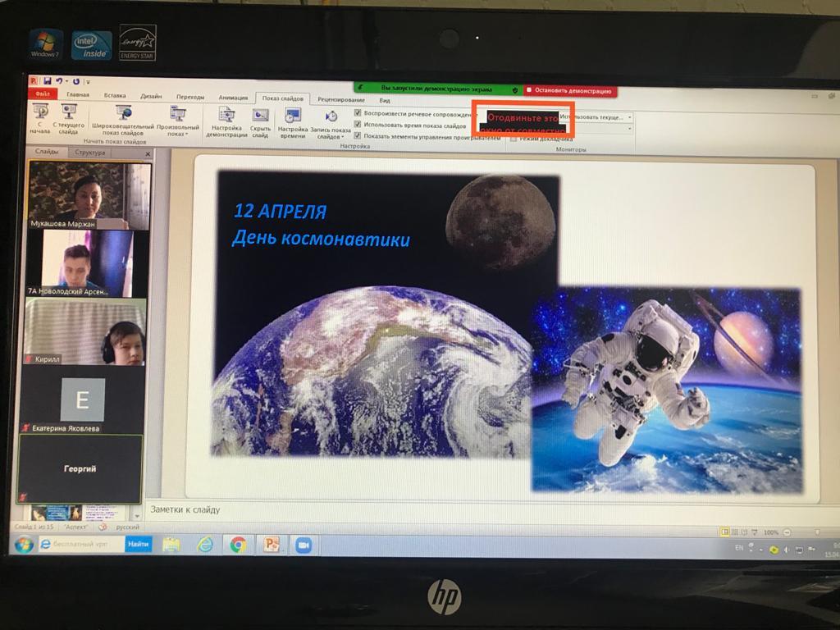Select Георгий participant tile
The height and width of the screenshot is (630, 840).
tap(80, 468)
